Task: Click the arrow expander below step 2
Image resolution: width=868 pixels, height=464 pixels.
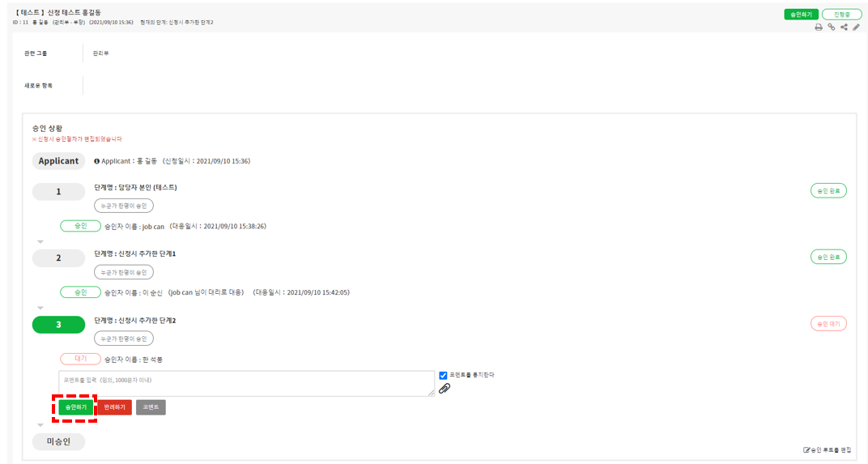Action: coord(40,308)
